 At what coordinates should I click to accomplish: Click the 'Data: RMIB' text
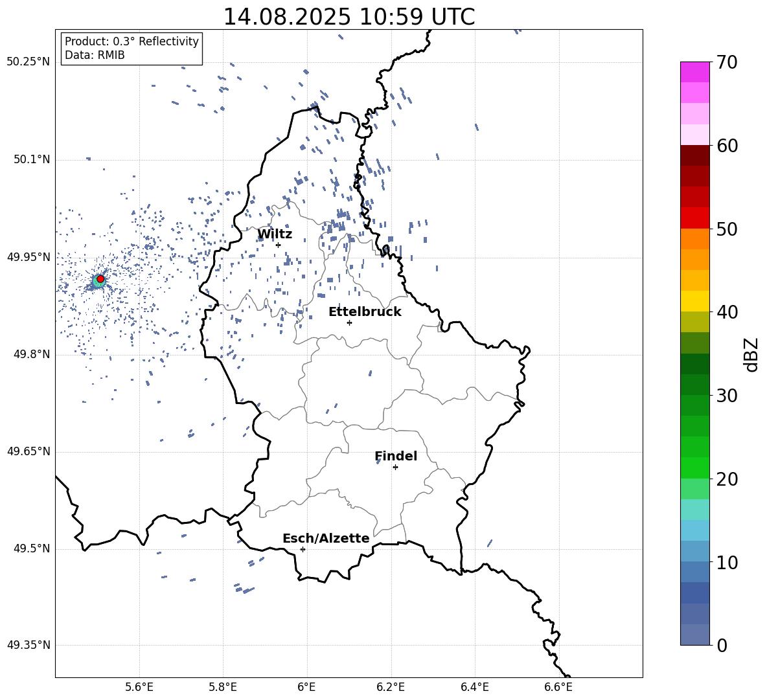pyautogui.click(x=95, y=55)
